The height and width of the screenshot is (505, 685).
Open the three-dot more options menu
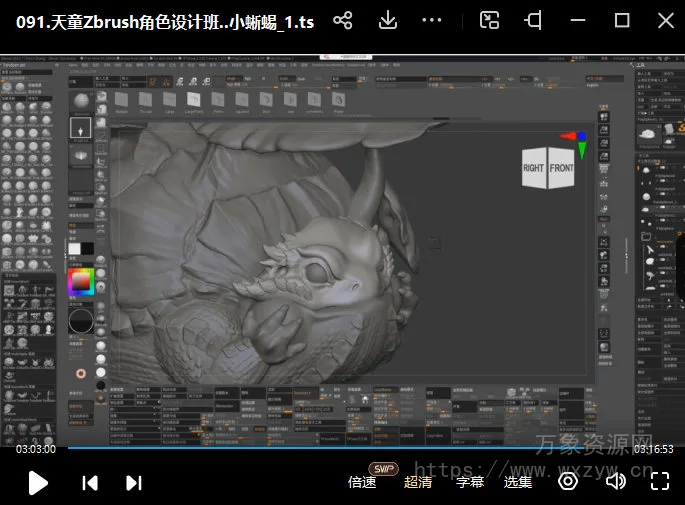pos(432,20)
